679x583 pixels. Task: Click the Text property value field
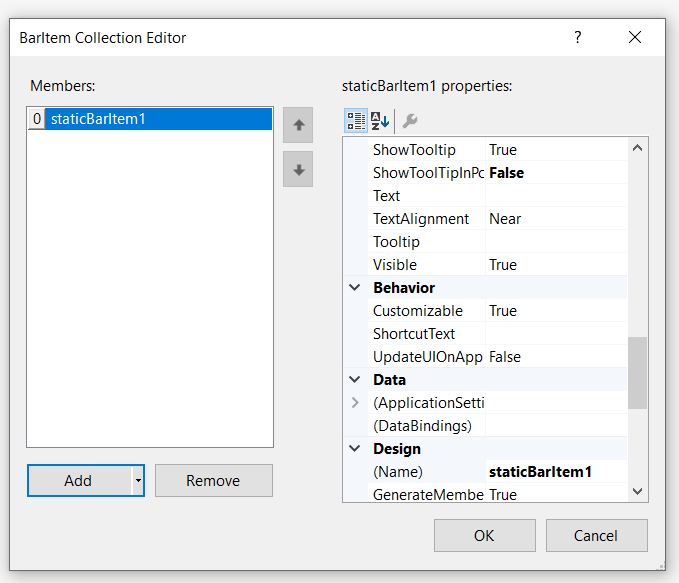tap(555, 196)
